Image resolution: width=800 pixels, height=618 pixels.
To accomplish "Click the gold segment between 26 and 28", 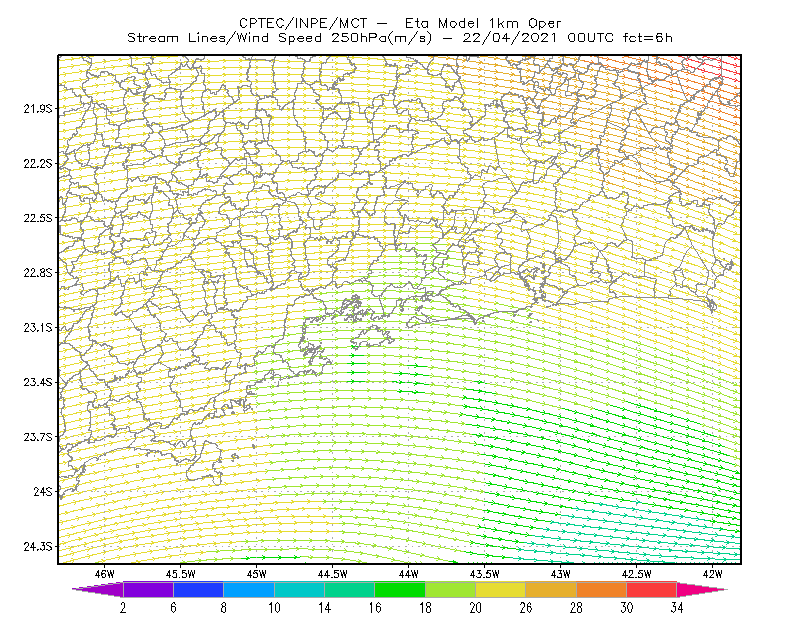I will point(551,589).
